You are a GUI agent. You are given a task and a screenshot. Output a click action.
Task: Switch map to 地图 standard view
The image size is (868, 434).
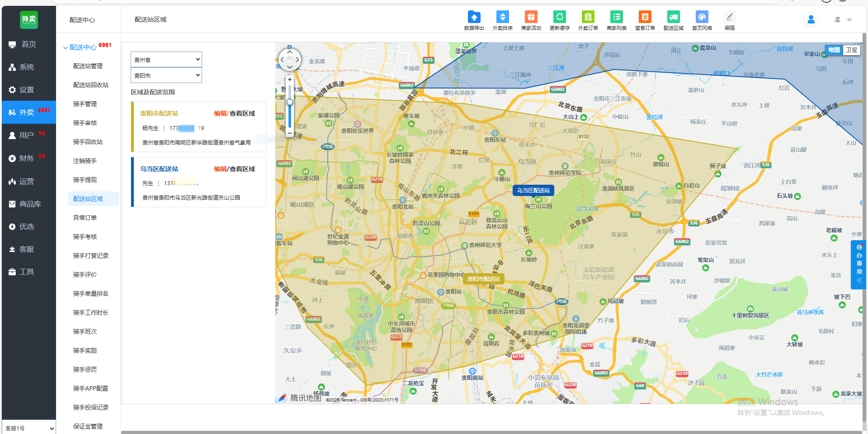[x=834, y=50]
